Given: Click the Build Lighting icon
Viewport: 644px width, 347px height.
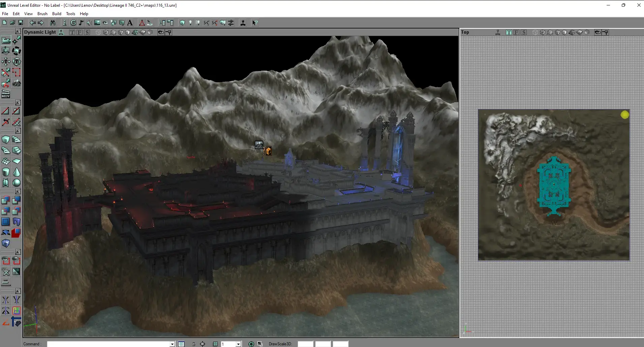Looking at the screenshot, I should [x=190, y=23].
